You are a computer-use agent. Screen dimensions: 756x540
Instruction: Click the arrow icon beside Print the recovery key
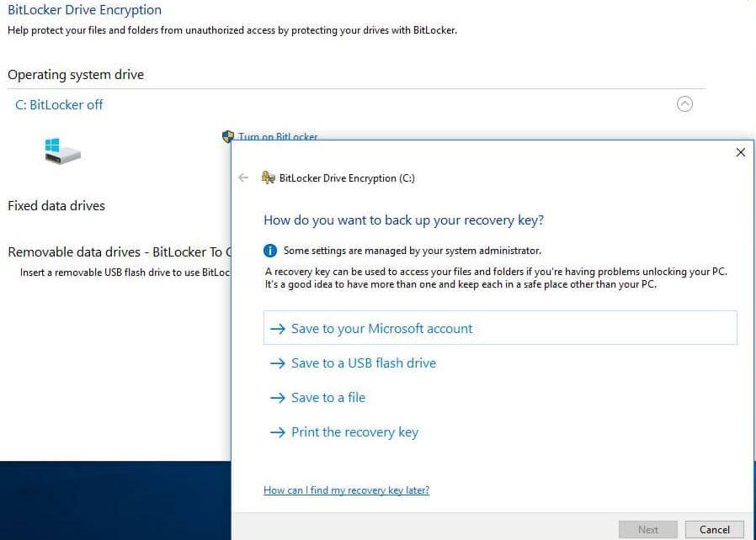278,431
